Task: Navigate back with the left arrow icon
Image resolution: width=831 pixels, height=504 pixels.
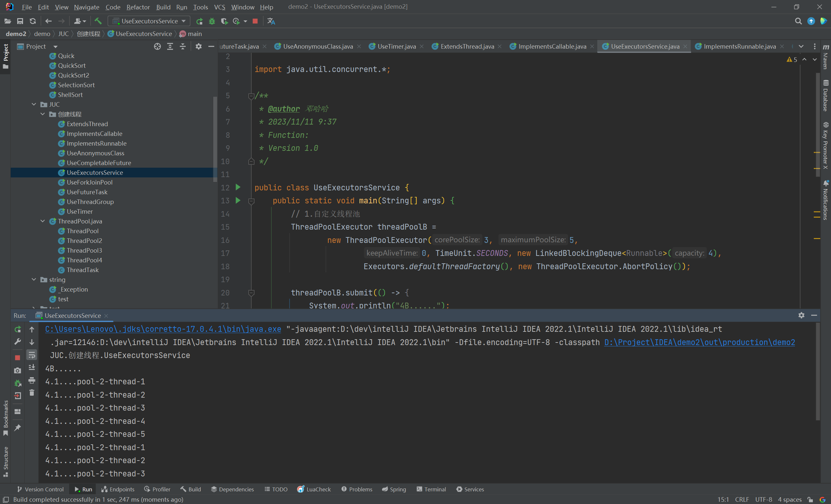Action: 48,21
